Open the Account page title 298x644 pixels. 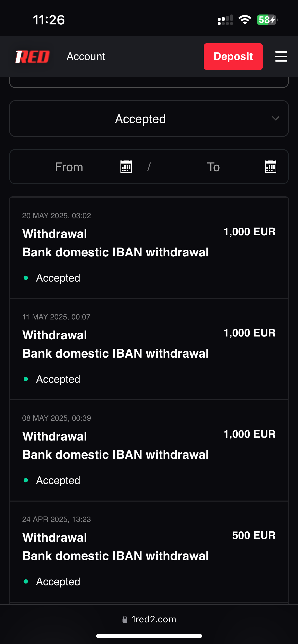(x=86, y=56)
